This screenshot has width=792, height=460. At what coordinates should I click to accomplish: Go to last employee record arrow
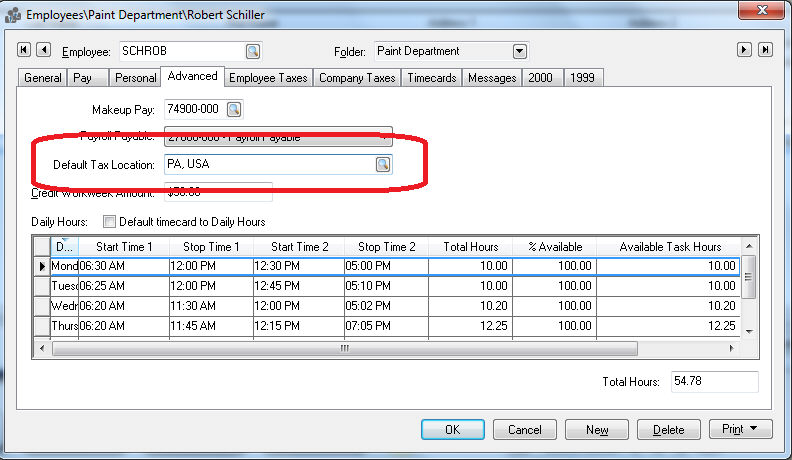[x=765, y=50]
